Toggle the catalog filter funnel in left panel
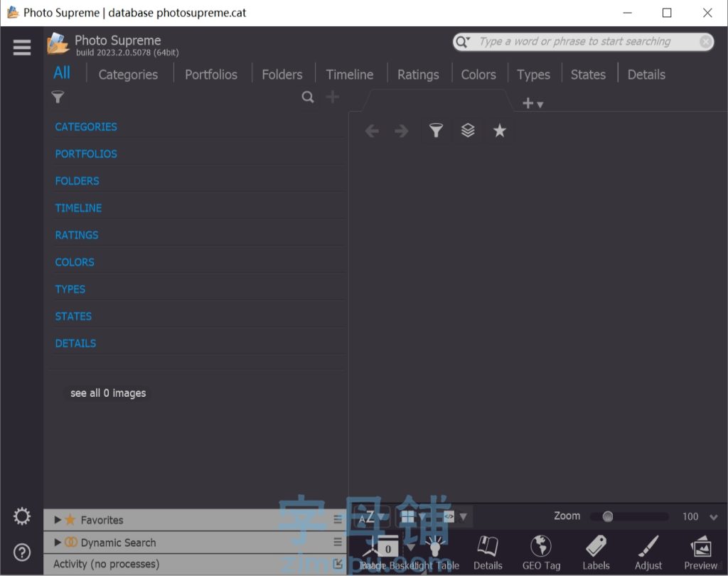Screen dimensions: 728x576 coord(58,97)
